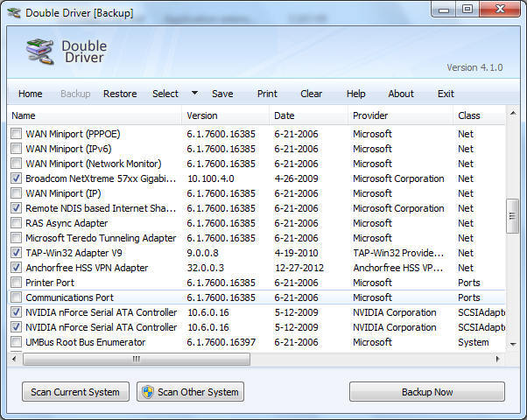Check the Microsoft Teredo Tunneling Adapter checkbox
Image resolution: width=527 pixels, height=420 pixels.
16,238
